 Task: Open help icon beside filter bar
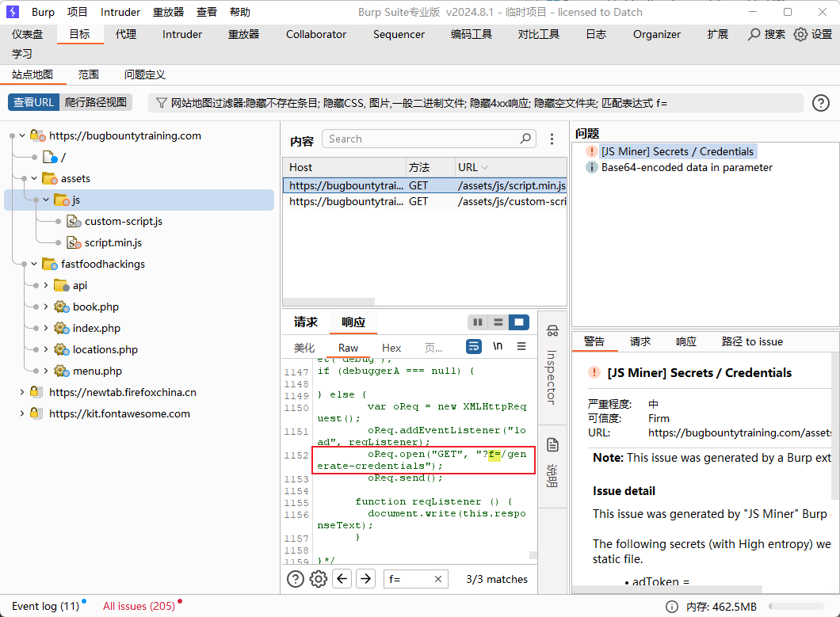(x=821, y=103)
